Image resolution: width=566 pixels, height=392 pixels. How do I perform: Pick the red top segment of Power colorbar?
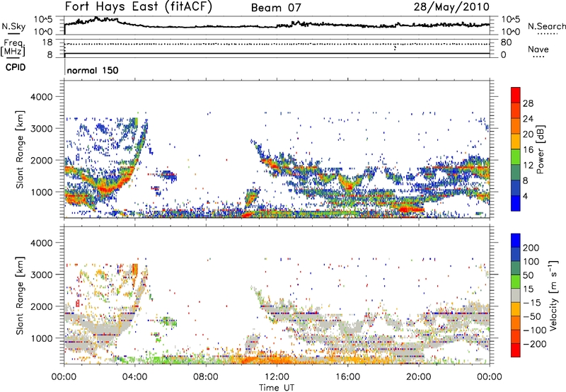516,95
